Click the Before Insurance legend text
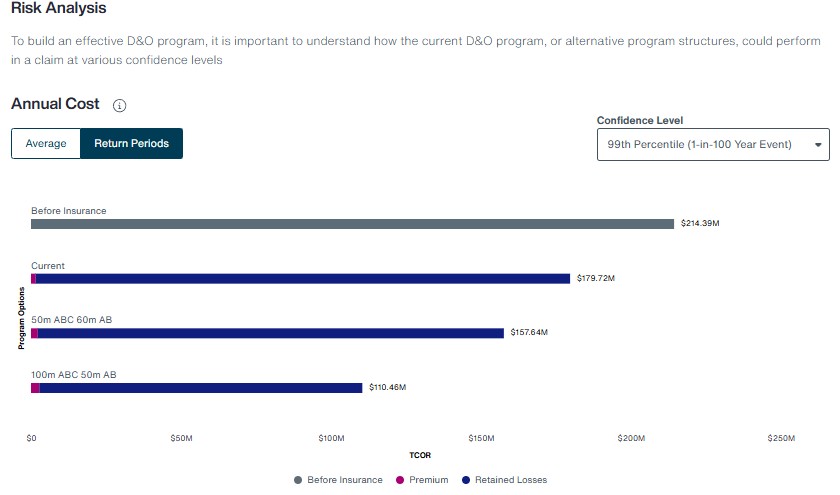Viewport: 840px width, 495px height. [345, 480]
